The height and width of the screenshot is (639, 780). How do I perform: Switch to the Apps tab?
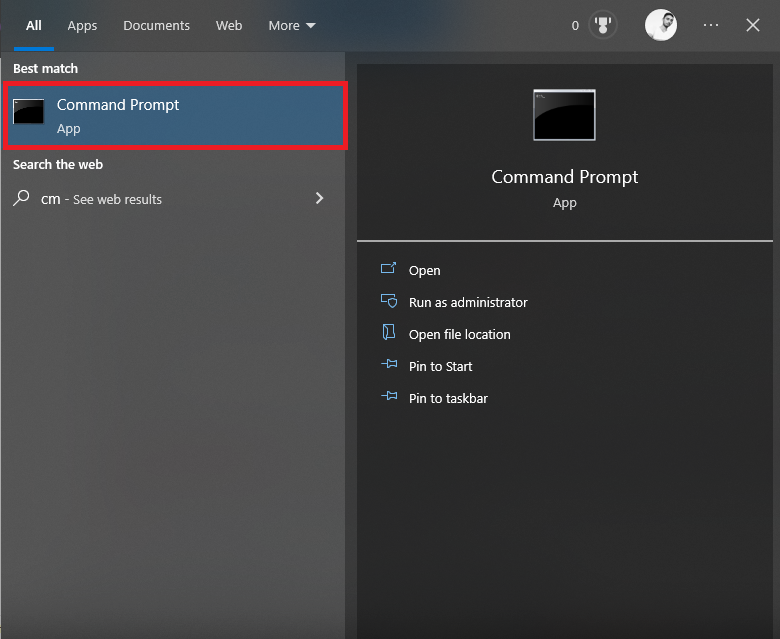(x=82, y=25)
